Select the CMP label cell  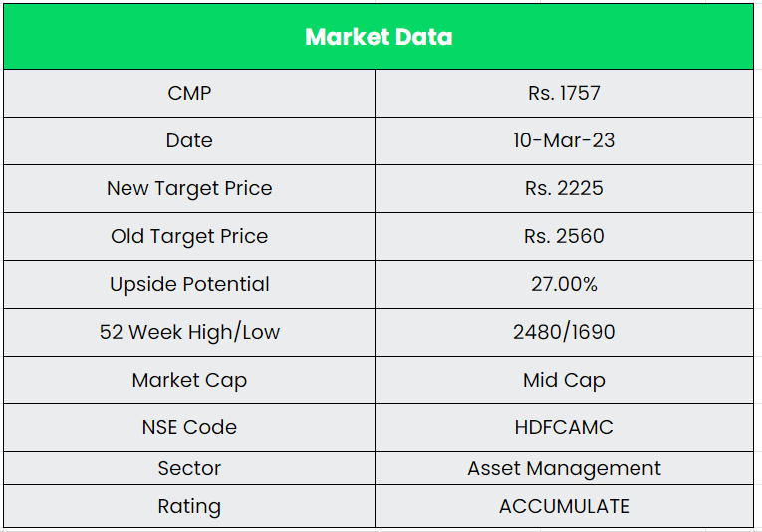coord(189,94)
